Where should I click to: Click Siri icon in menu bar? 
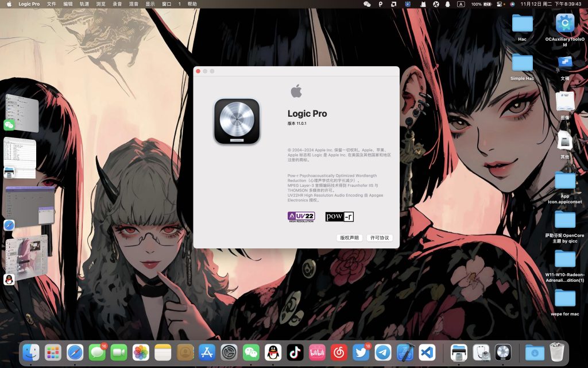512,4
